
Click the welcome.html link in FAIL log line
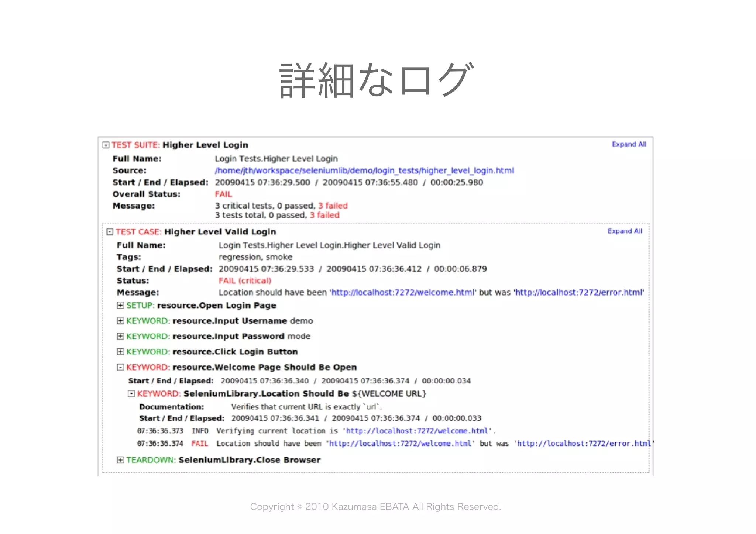pyautogui.click(x=400, y=444)
